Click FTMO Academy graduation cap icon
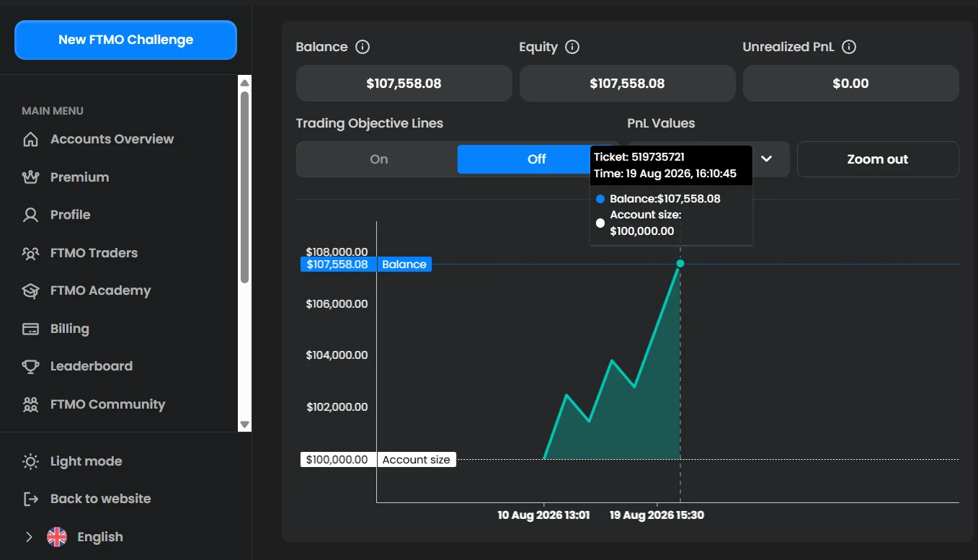 pos(30,290)
